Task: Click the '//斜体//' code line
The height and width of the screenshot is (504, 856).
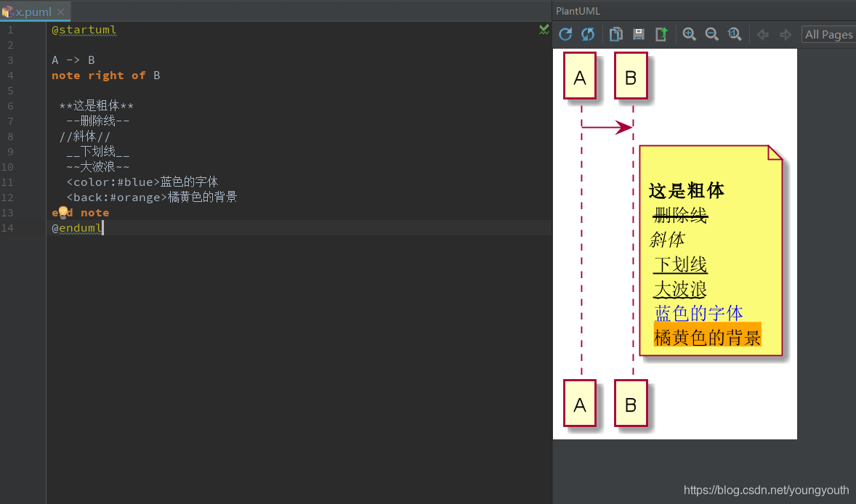Action: tap(84, 137)
